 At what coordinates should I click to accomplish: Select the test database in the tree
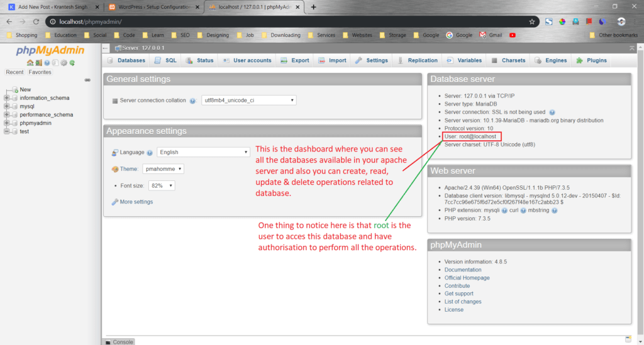(25, 132)
